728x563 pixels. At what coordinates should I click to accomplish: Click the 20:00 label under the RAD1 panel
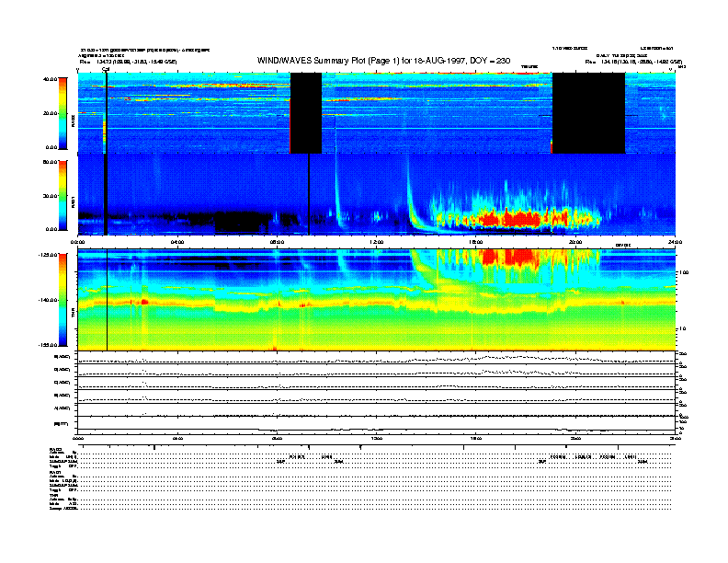coord(575,242)
